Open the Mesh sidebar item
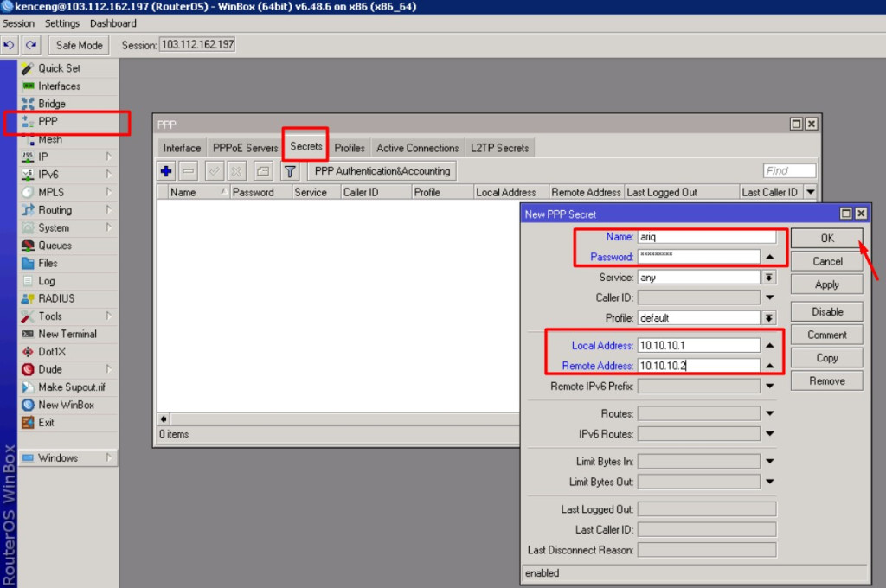 67,139
